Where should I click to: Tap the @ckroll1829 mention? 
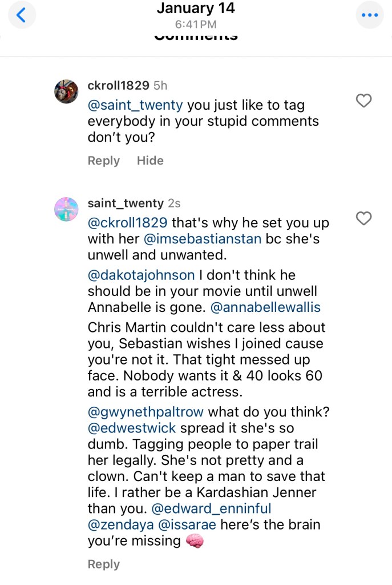click(127, 222)
